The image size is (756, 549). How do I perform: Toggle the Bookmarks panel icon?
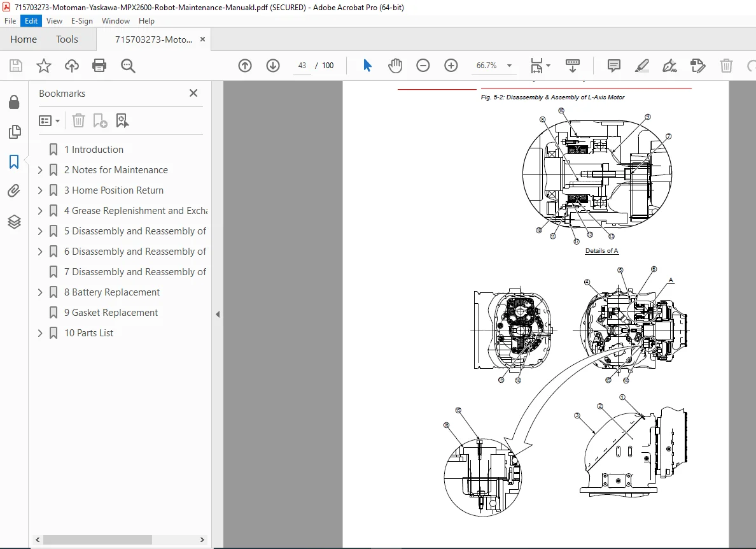click(14, 162)
